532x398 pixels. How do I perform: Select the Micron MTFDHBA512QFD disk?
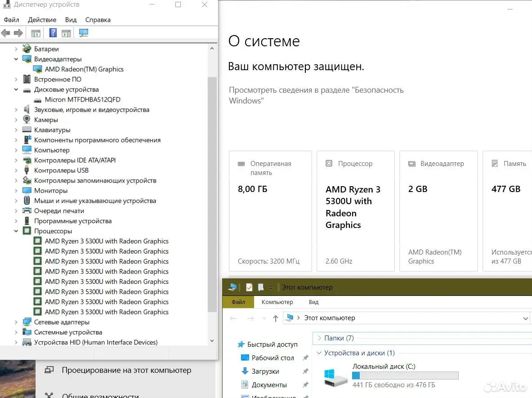pos(82,100)
